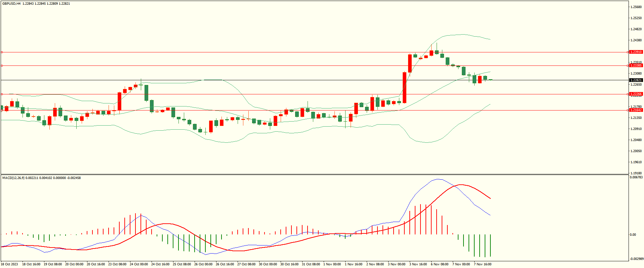
Task: Click the 18 Oct 2023 date label
Action: tap(9, 264)
